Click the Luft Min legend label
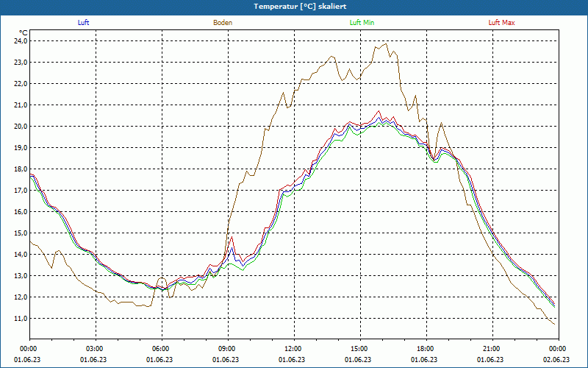The height and width of the screenshot is (368, 588). (x=362, y=23)
